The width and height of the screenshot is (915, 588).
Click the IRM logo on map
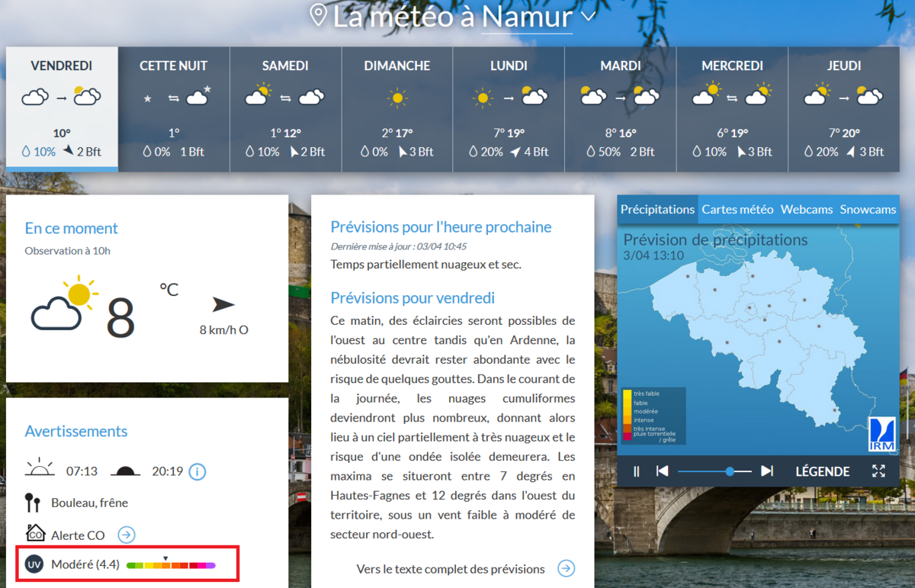882,434
